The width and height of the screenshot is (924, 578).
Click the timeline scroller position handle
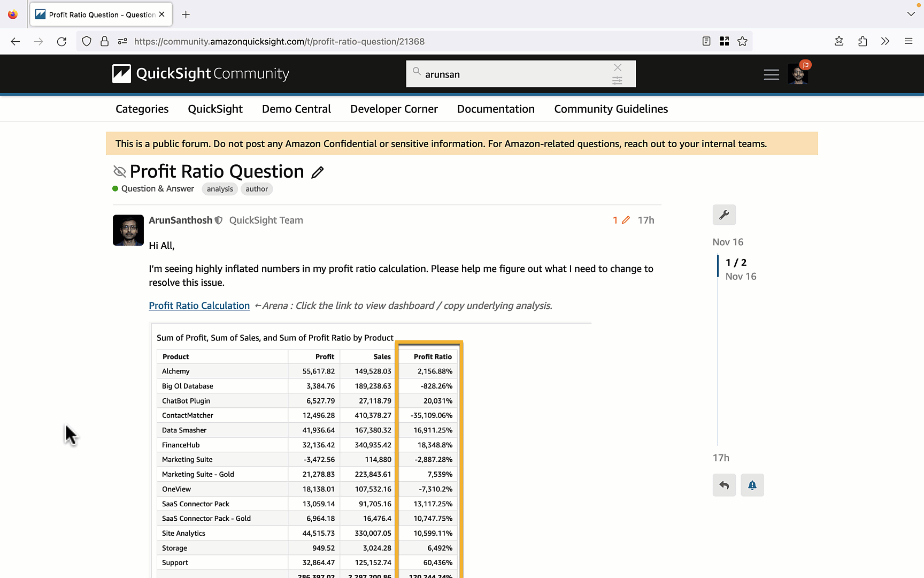coord(718,266)
